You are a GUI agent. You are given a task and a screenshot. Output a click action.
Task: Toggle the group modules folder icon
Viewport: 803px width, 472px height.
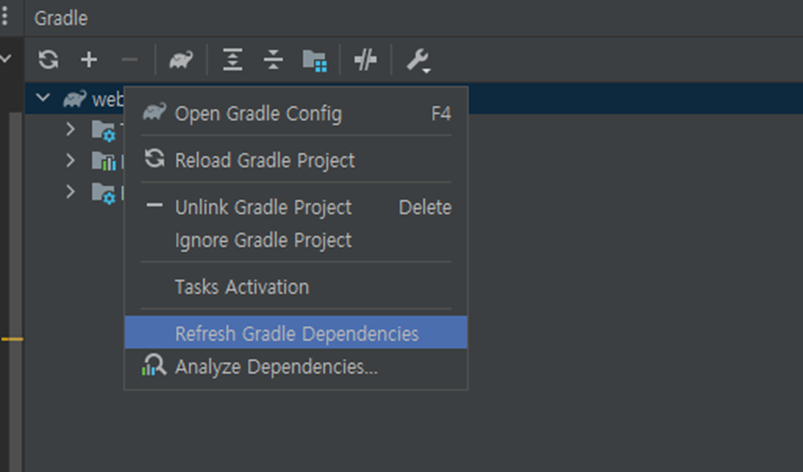click(314, 60)
